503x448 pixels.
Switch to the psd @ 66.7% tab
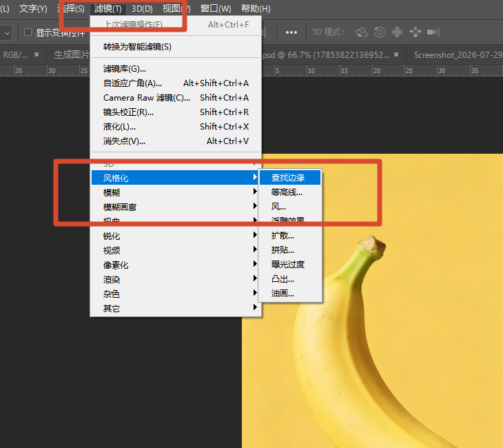pos(326,55)
